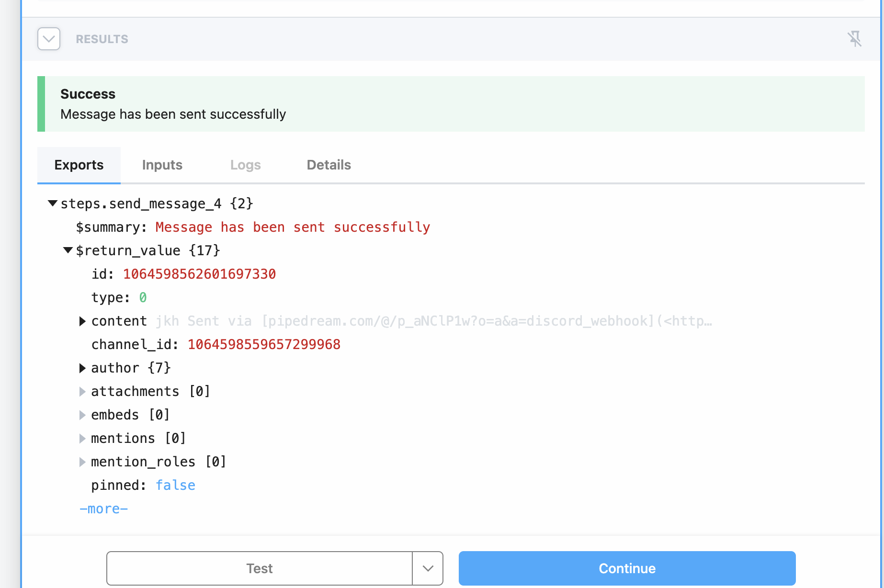Switch to the Inputs tab

162,165
